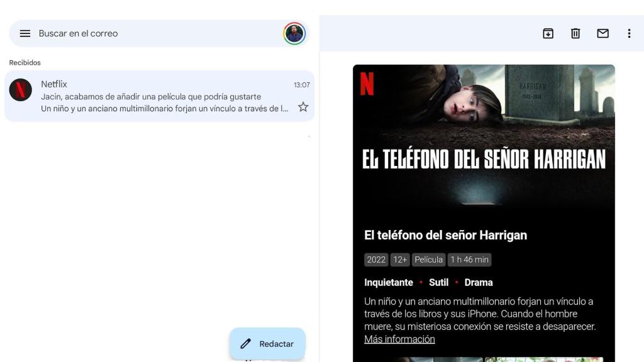Image resolution: width=644 pixels, height=362 pixels.
Task: Star the Netflix message in the inbox
Action: (x=303, y=107)
